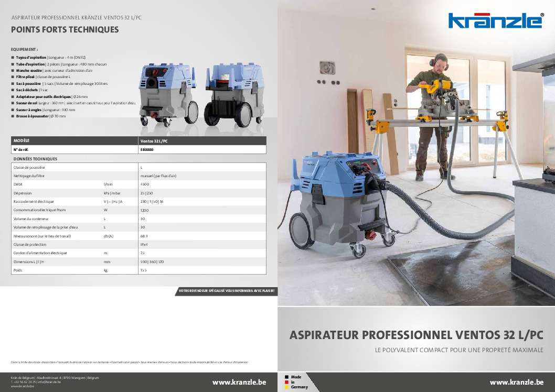Click the 'Votre revendeur spécialisé vous informera' banner
Screen dimensions: 555x392
(226, 291)
